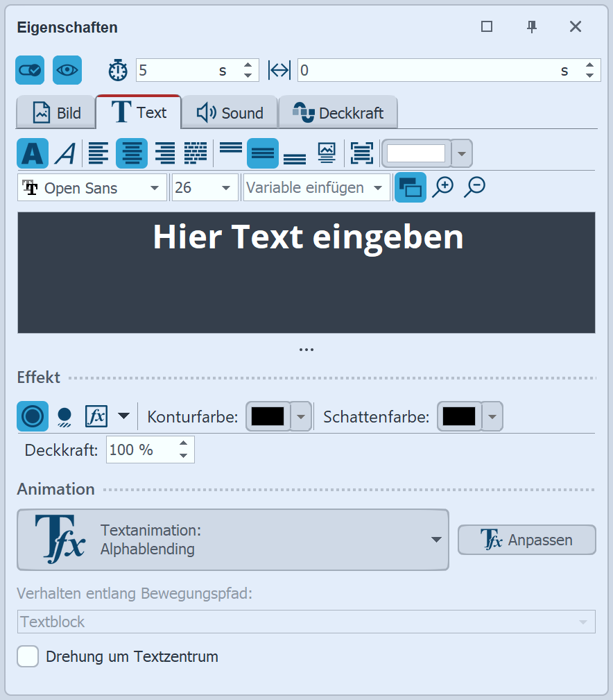Open the Open Sans font selector
This screenshot has height=700, width=613.
click(x=92, y=187)
